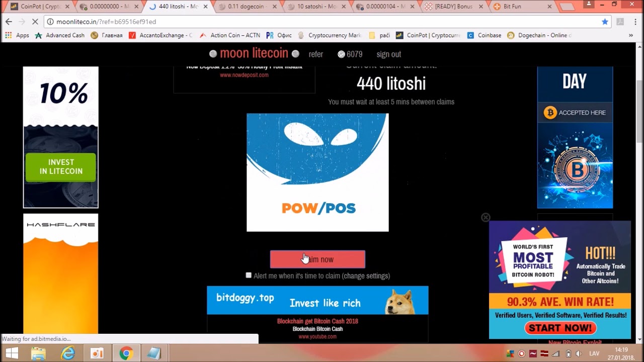Click the battery tray icon
The image size is (644, 362).
568,354
